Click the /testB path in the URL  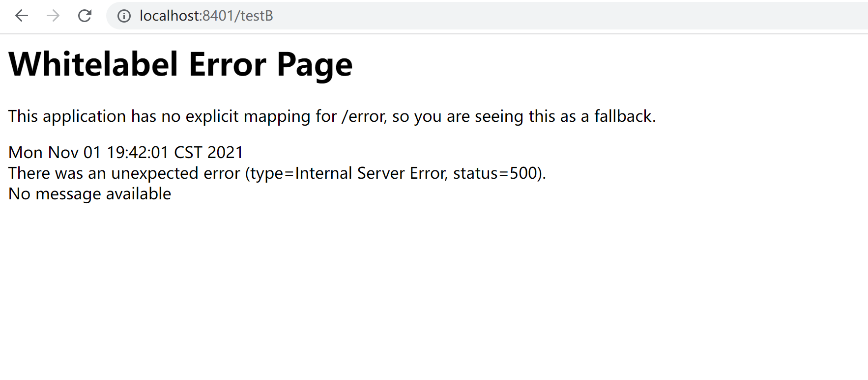[x=254, y=16]
